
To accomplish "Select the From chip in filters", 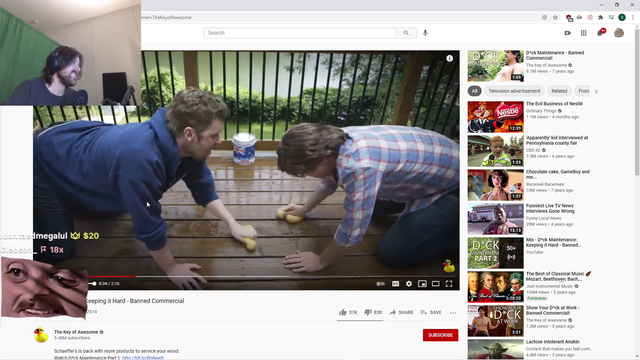I will pos(583,91).
